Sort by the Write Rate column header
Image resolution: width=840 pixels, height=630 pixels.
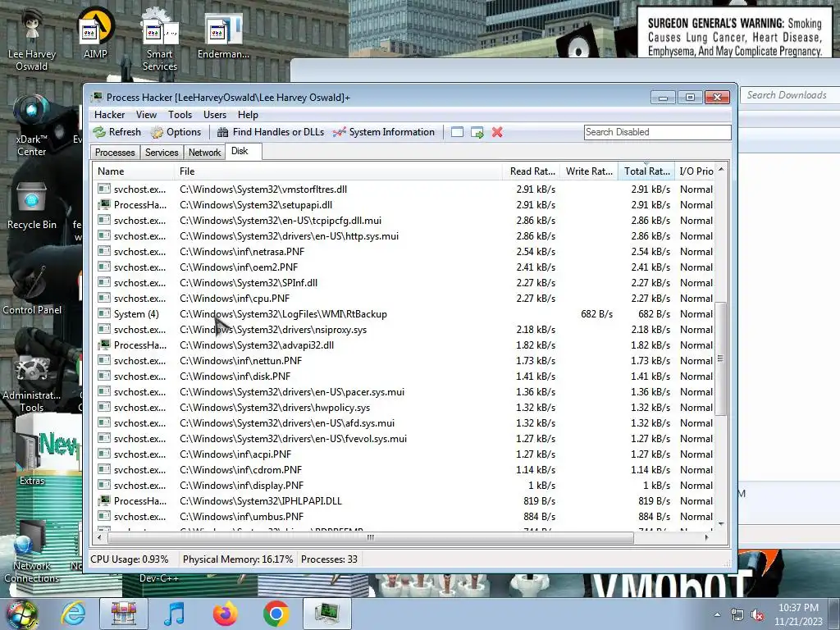click(589, 171)
